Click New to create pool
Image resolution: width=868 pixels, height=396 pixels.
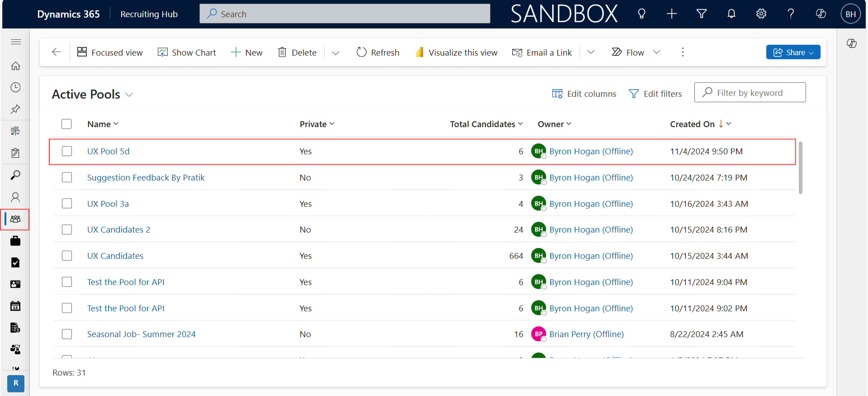247,52
